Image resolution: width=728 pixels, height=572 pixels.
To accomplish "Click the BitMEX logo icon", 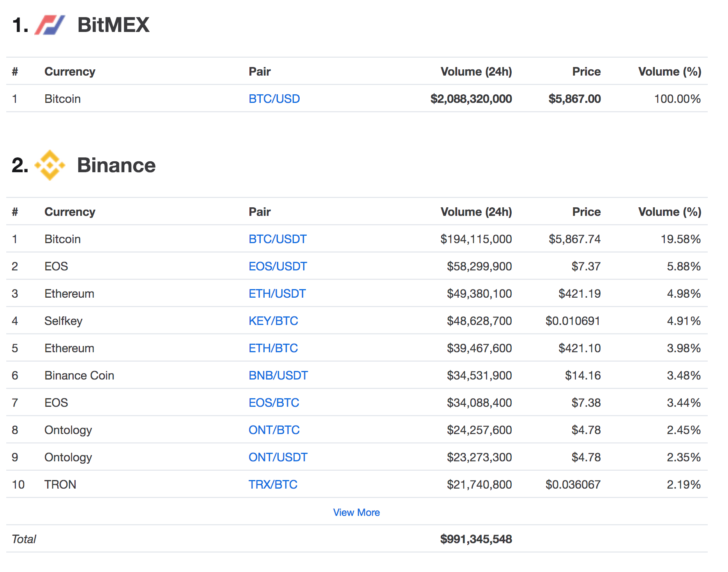I will tap(49, 25).
